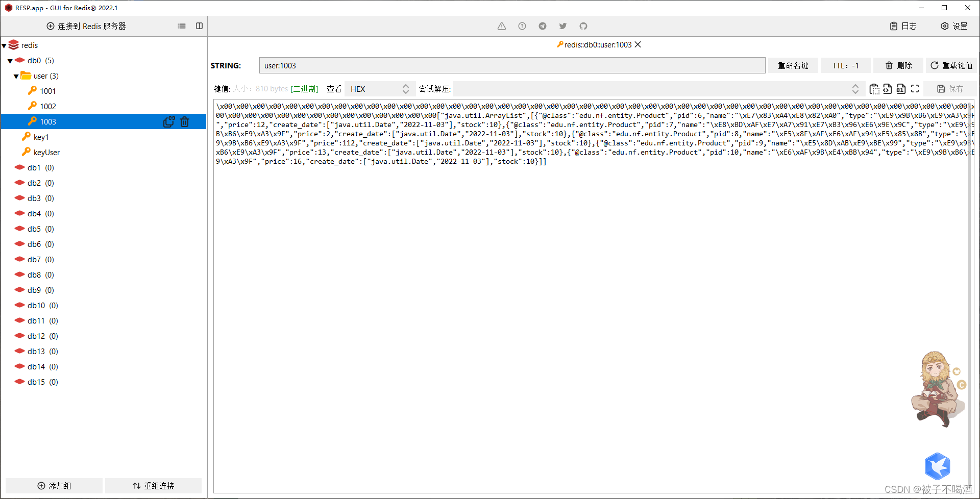Collapse the db0 database node
The height and width of the screenshot is (499, 980).
click(x=10, y=60)
